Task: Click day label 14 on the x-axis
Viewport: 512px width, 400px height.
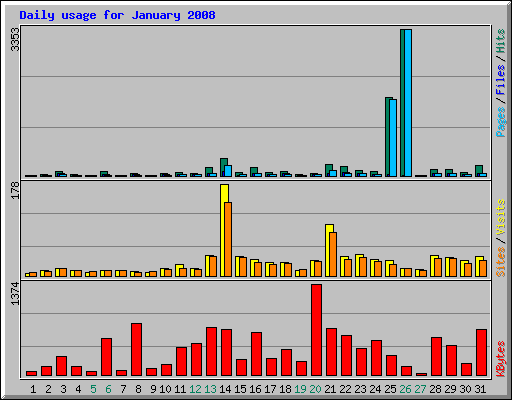Action: pyautogui.click(x=225, y=389)
